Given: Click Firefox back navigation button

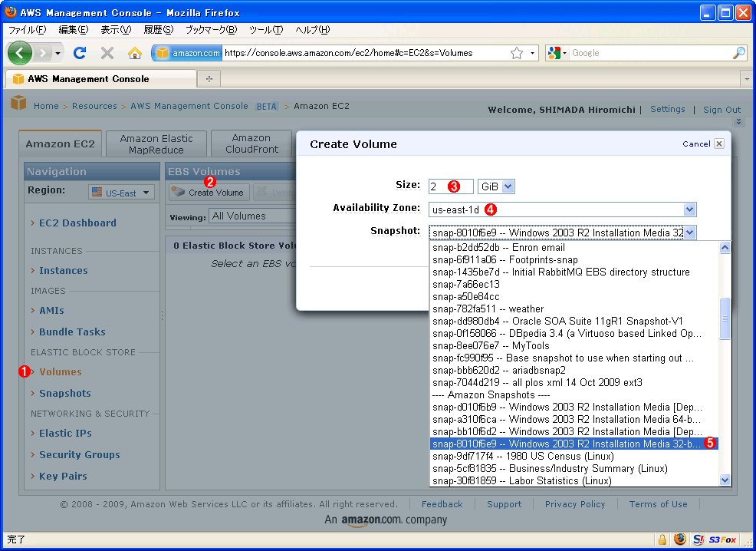Looking at the screenshot, I should [x=20, y=53].
